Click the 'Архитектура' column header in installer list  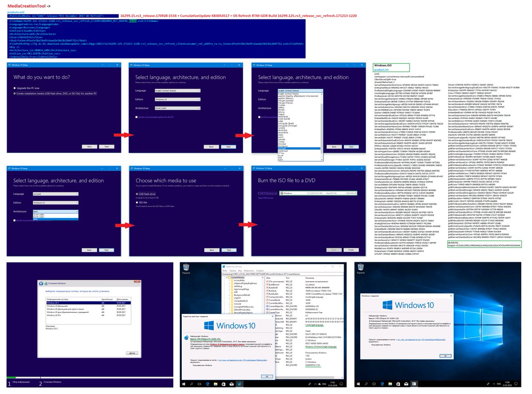(x=107, y=299)
